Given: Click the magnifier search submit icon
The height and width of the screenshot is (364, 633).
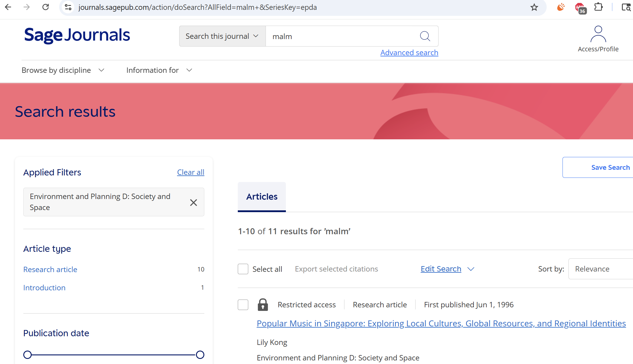Looking at the screenshot, I should 425,36.
